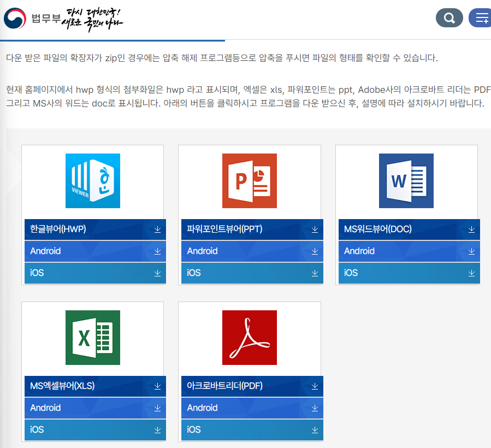This screenshot has width=491, height=448.
Task: Click the Adobe Acrobat app icon
Action: tap(250, 338)
